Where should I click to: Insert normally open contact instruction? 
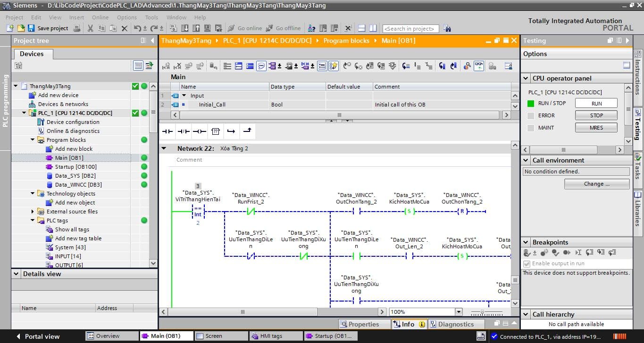point(167,131)
